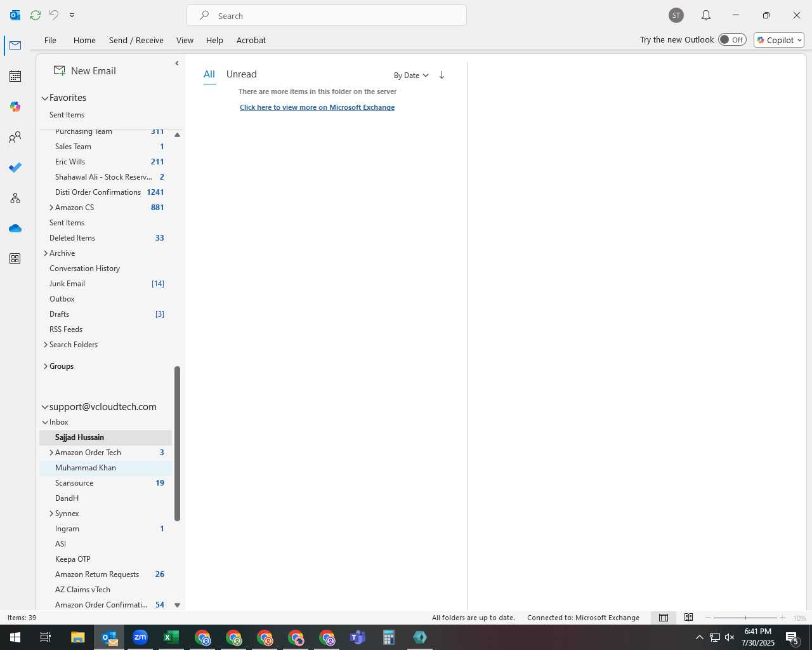
Task: Open the More Apps grid icon
Action: tap(15, 259)
